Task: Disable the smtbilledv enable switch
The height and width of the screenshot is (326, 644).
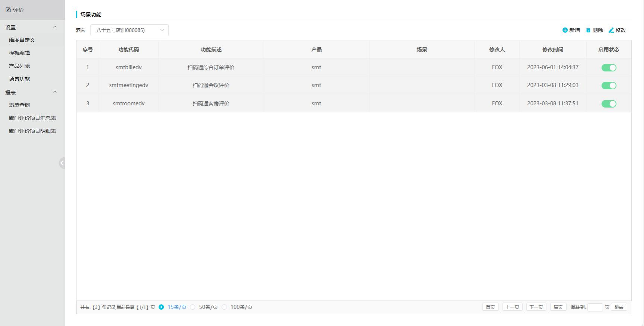Action: tap(609, 68)
